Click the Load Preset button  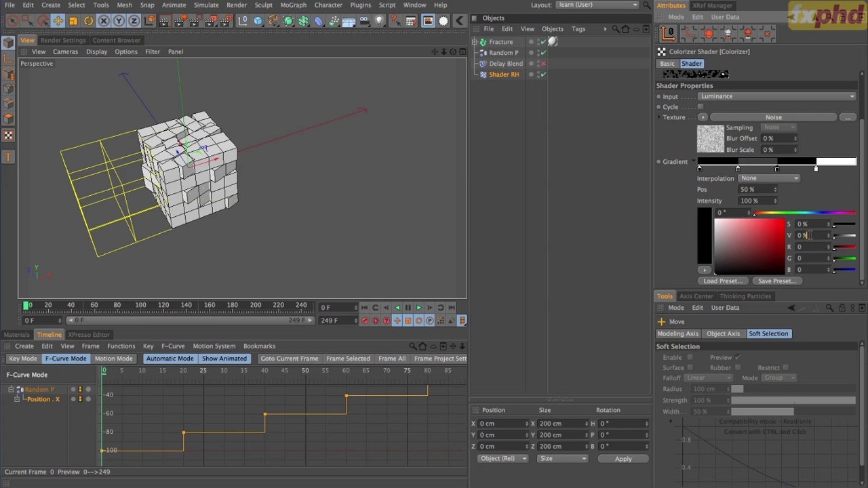point(723,281)
